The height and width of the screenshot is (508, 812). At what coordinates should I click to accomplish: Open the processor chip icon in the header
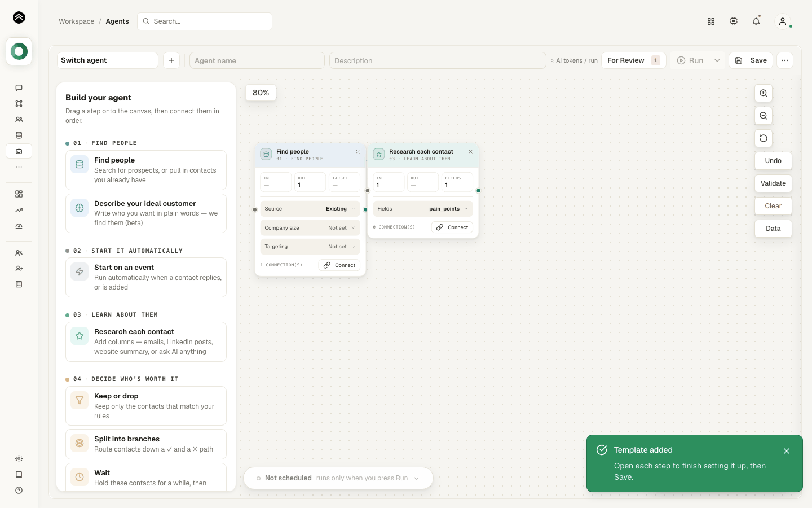click(734, 21)
